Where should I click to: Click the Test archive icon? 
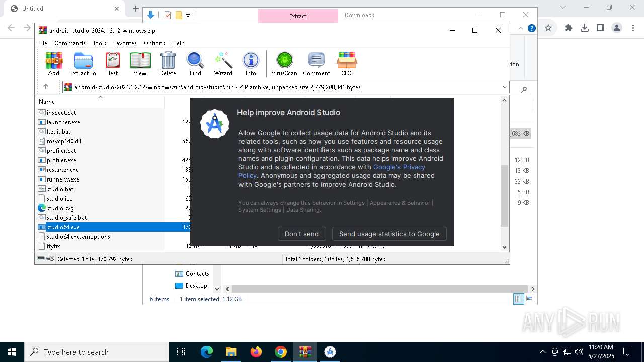113,64
